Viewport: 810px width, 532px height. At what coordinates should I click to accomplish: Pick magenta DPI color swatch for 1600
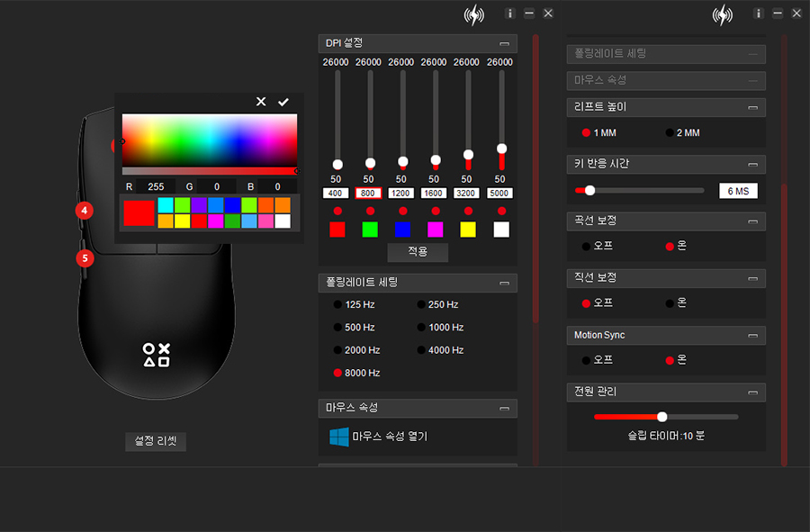[x=435, y=230]
